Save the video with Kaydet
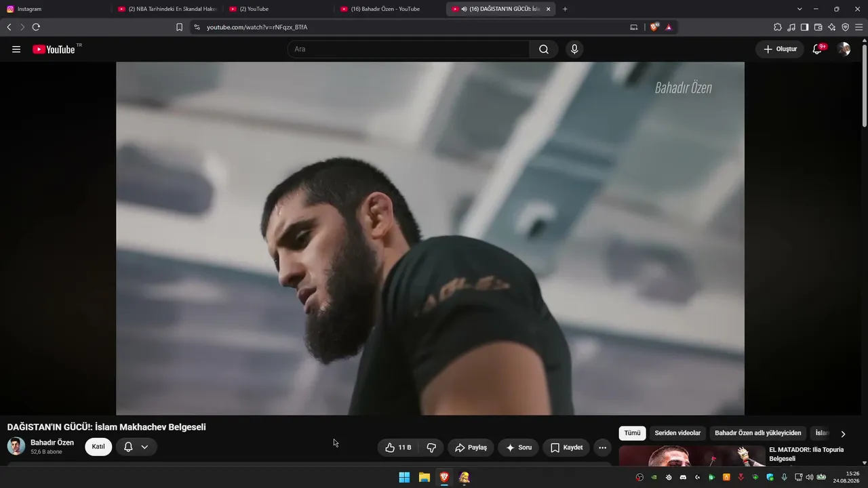This screenshot has width=868, height=488. pyautogui.click(x=566, y=447)
